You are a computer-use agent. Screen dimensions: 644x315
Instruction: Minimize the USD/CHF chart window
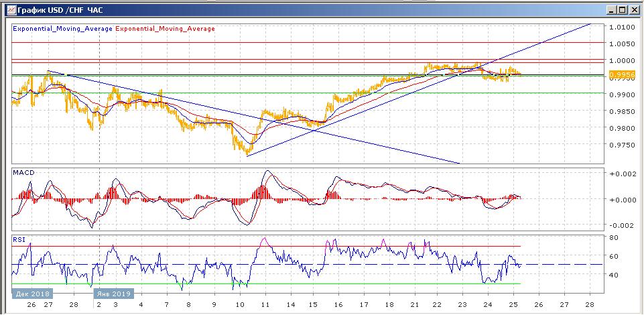(x=612, y=9)
